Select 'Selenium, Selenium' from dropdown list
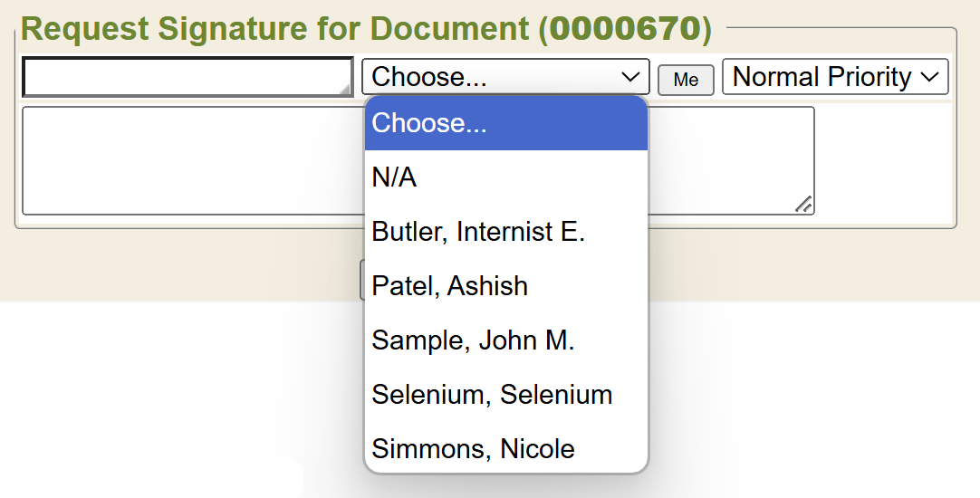The image size is (980, 498). tap(492, 395)
